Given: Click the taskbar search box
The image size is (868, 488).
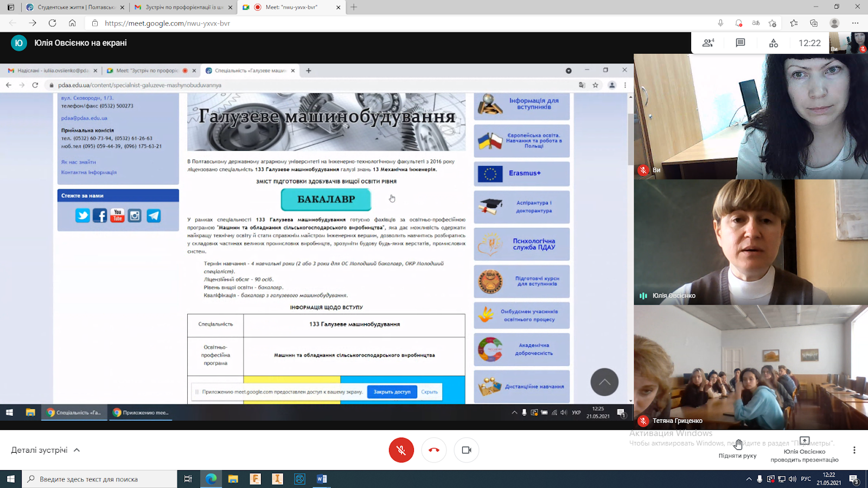Looking at the screenshot, I should [99, 479].
